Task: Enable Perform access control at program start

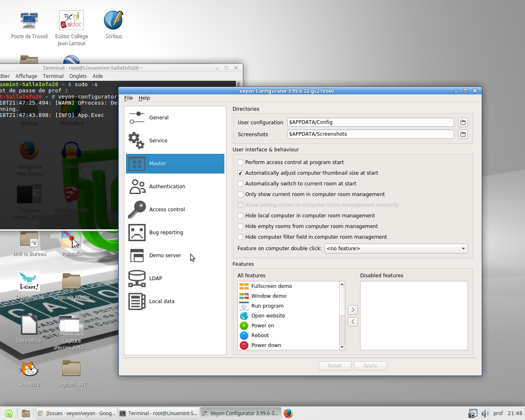Action: [x=240, y=162]
